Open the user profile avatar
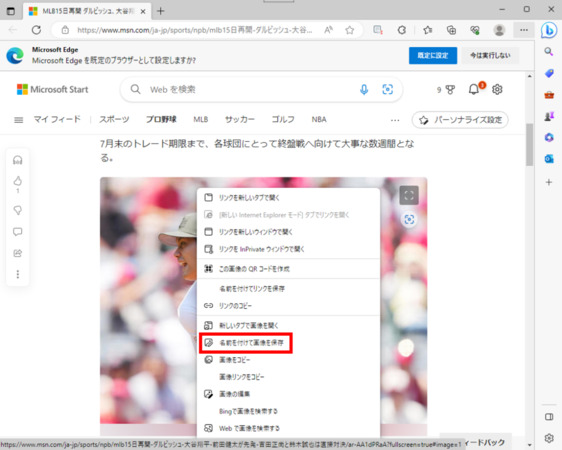This screenshot has height=450, width=562. coord(499,30)
